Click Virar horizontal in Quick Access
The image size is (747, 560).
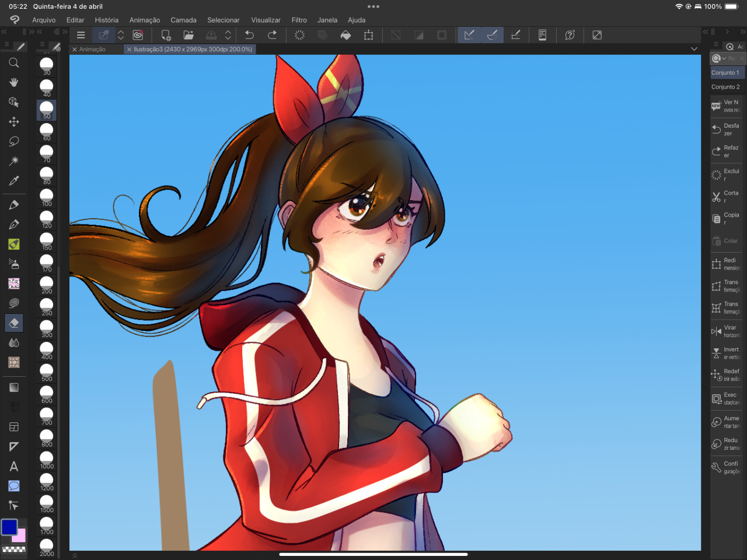tap(726, 331)
